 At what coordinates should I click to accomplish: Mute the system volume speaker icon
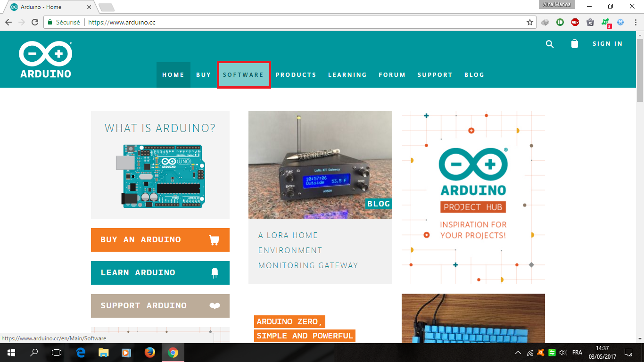click(564, 353)
